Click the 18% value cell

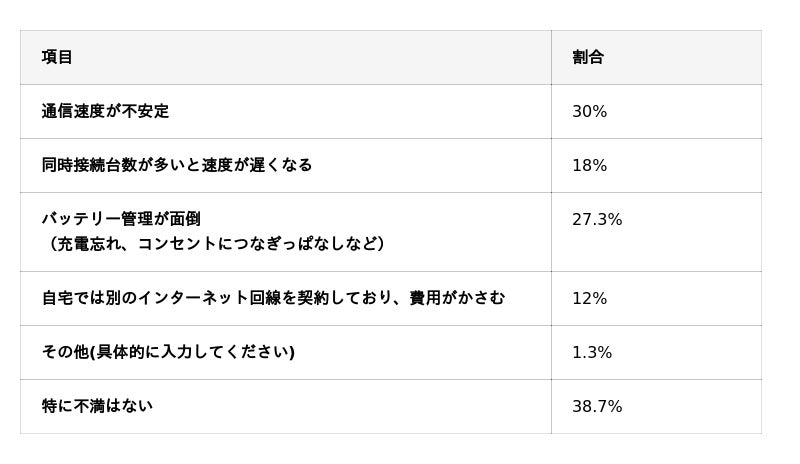coord(589,165)
